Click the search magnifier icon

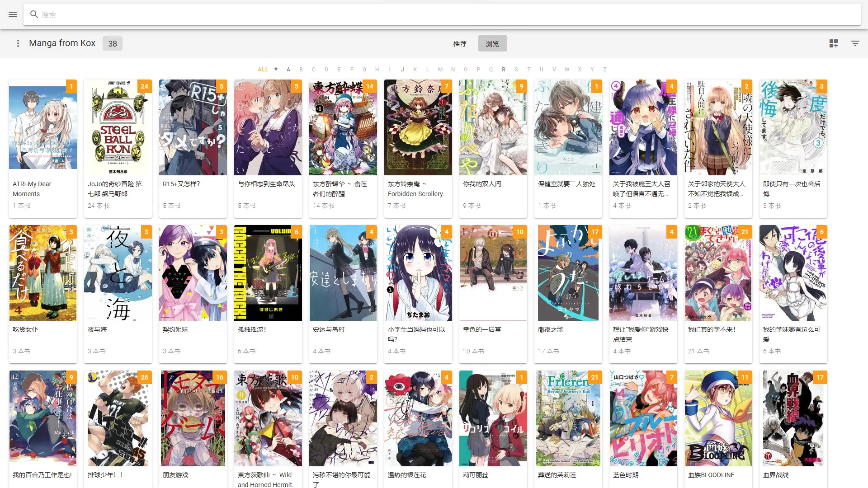(x=34, y=14)
